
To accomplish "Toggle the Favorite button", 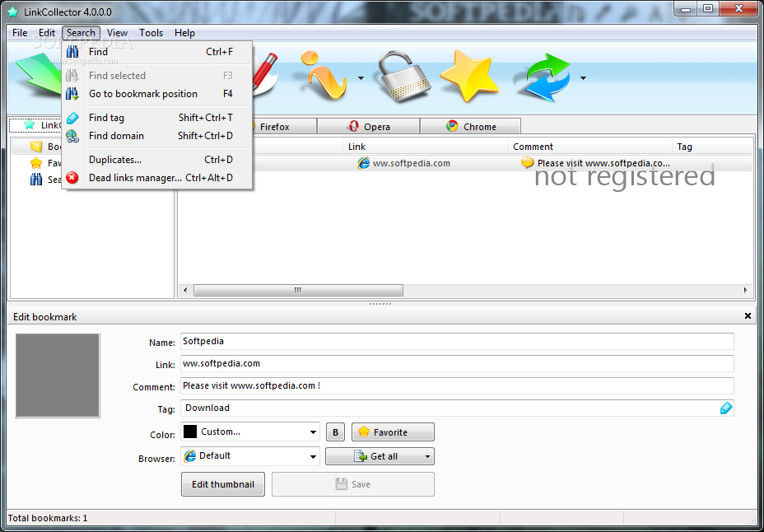I will (393, 432).
